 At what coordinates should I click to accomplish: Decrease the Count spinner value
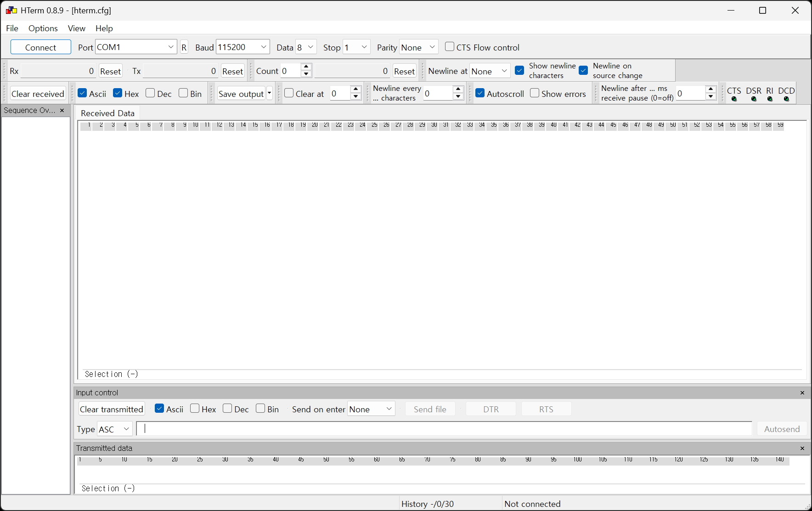point(306,74)
